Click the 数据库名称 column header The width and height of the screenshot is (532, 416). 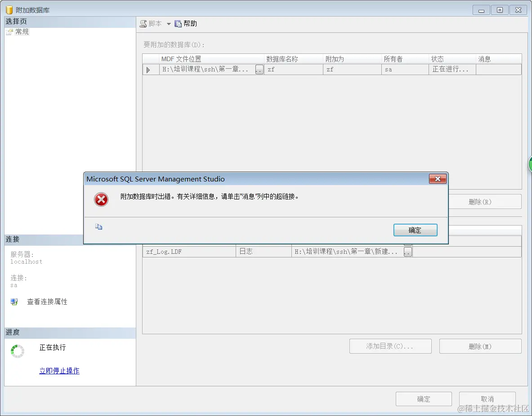pyautogui.click(x=294, y=59)
